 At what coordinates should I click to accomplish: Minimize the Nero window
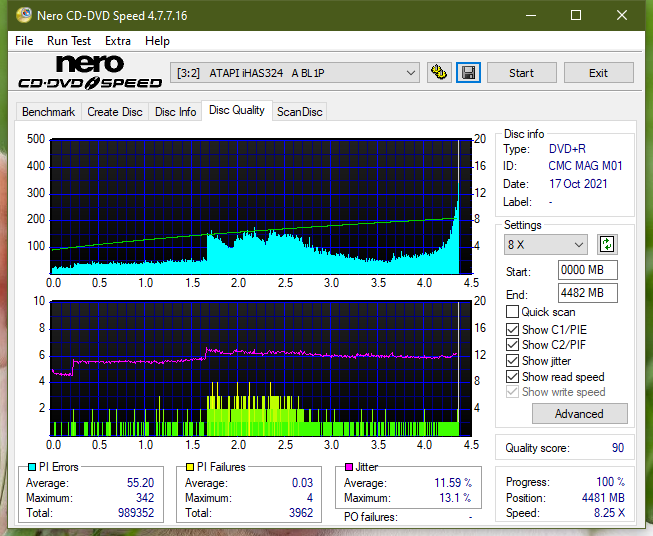(x=531, y=15)
